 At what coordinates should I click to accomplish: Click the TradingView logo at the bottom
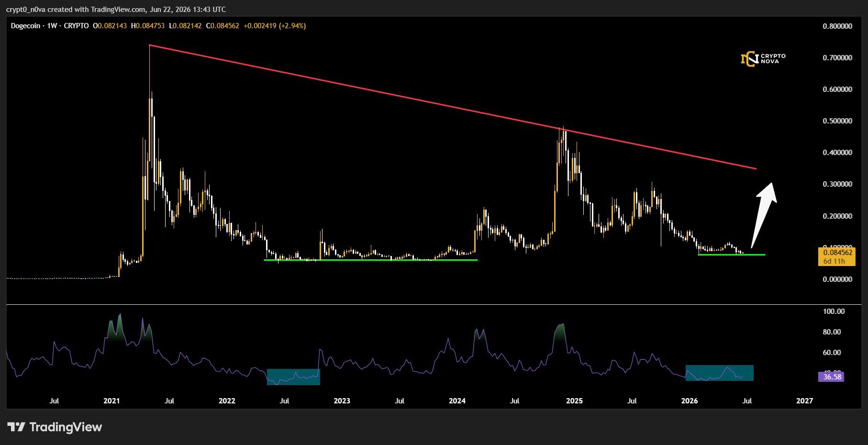[x=55, y=427]
